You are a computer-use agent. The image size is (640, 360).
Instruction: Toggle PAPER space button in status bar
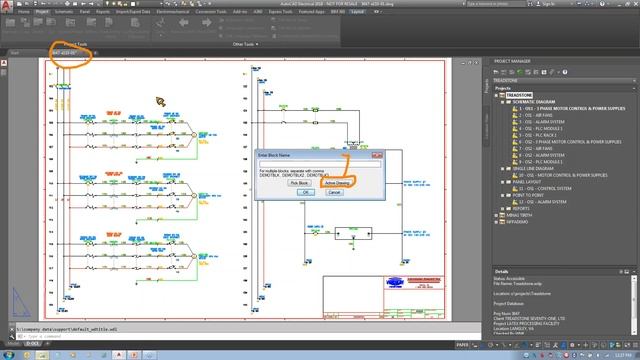[x=462, y=345]
